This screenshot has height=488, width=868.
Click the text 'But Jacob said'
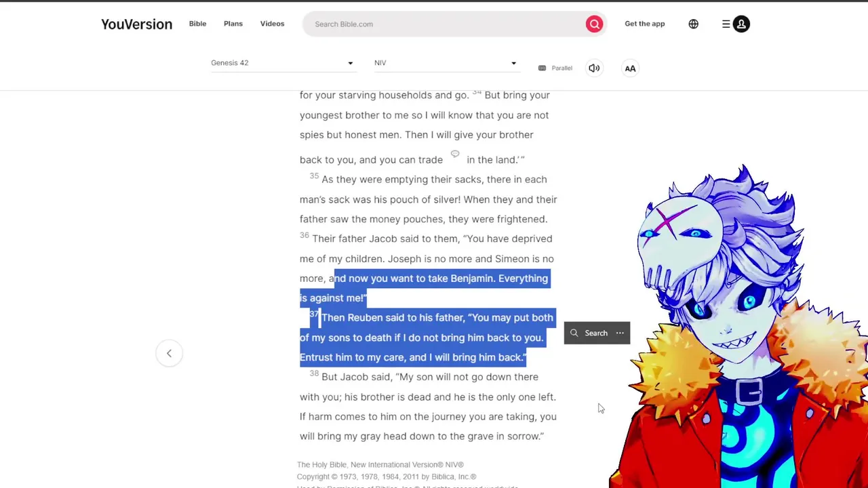coord(357,377)
